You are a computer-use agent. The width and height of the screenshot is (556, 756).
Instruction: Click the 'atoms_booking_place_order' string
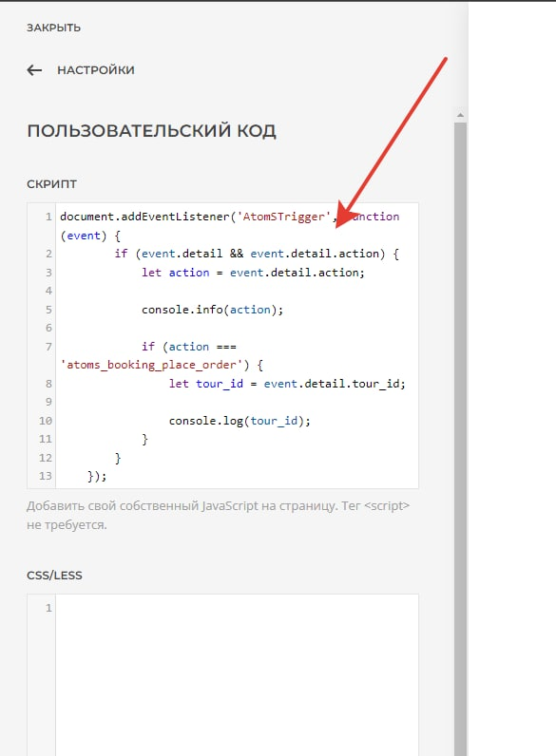click(x=151, y=365)
